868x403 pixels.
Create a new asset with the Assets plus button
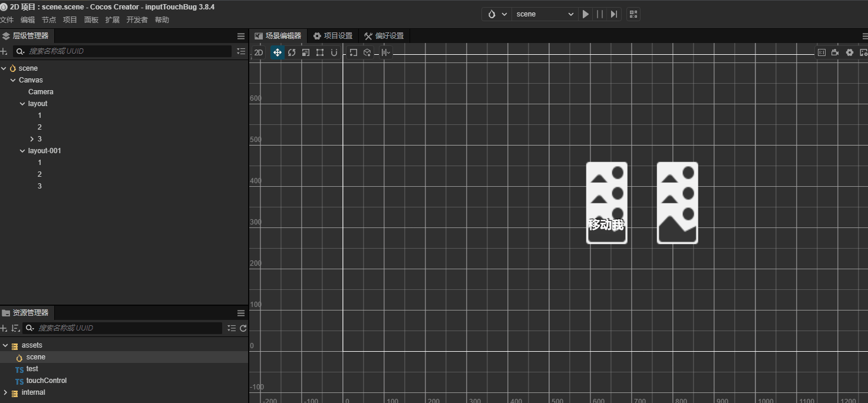4,328
